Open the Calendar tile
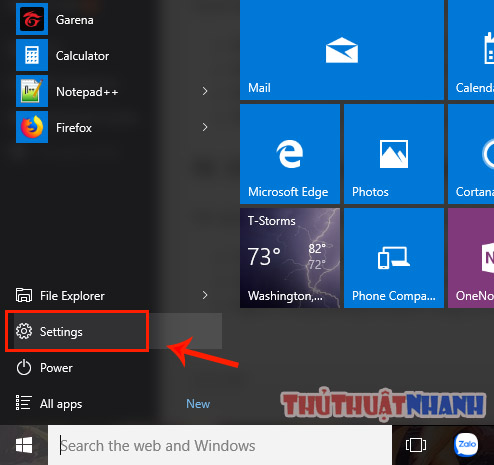Screen dimensions: 494x465 (x=471, y=50)
